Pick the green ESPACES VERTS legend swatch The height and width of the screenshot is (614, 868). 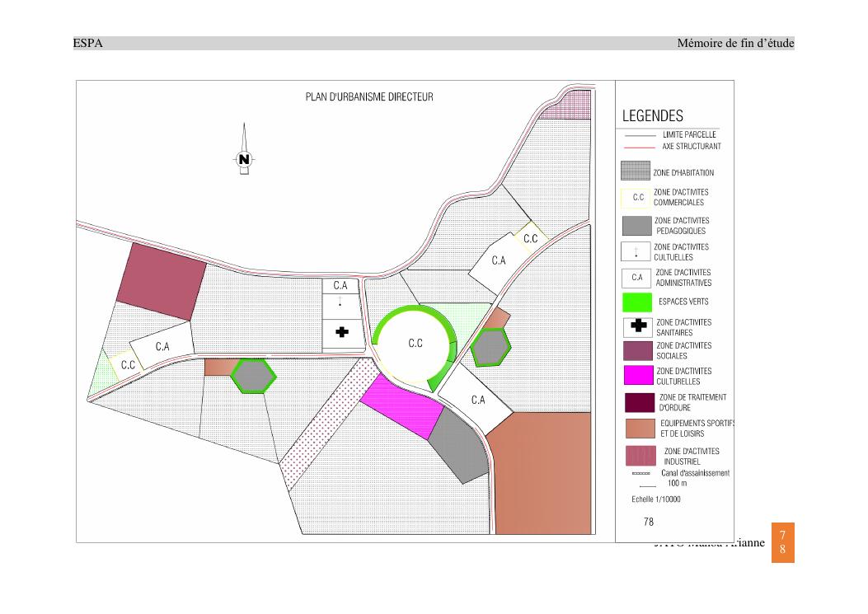(x=636, y=302)
